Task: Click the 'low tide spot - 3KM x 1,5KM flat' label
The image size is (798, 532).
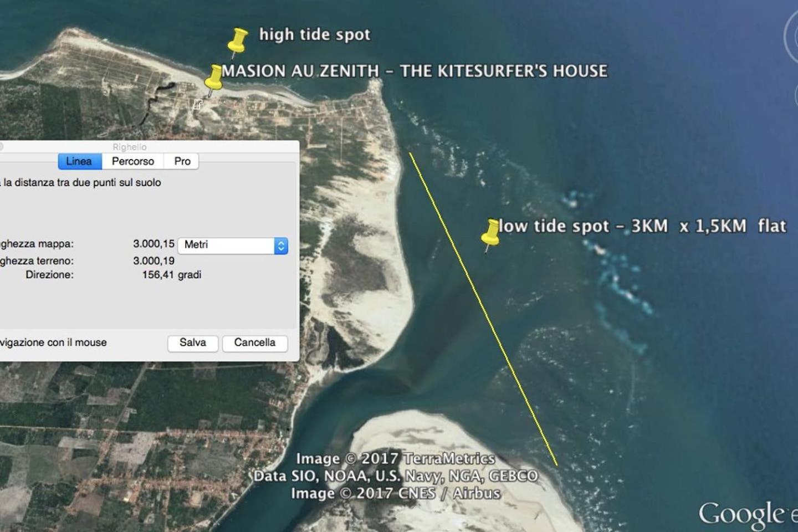Action: 642,226
